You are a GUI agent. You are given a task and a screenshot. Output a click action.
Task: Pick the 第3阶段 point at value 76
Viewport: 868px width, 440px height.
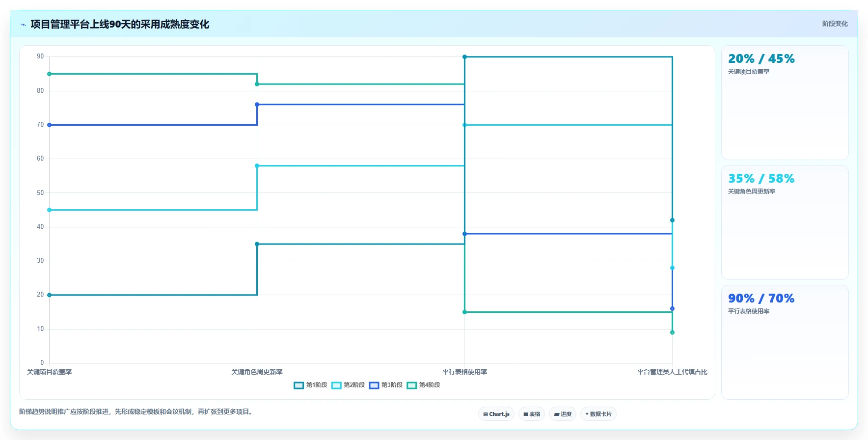tap(257, 105)
